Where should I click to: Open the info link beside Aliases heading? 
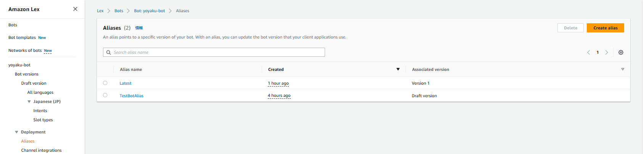click(139, 28)
